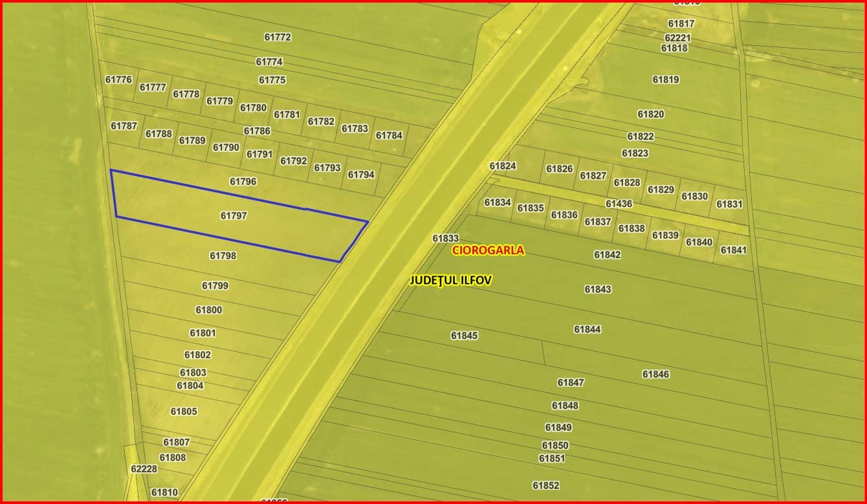
Task: Pick the 62221 parcel label
Action: pos(677,38)
